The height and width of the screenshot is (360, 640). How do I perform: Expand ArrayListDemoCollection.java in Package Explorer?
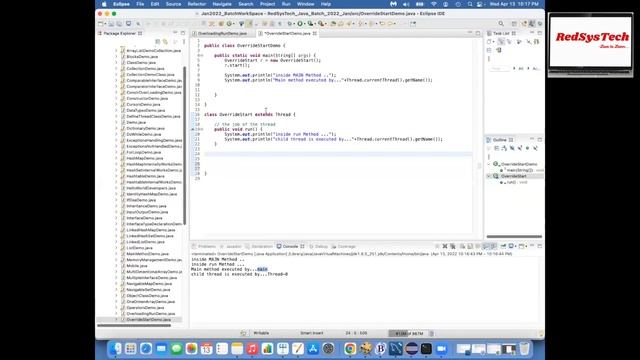116,51
